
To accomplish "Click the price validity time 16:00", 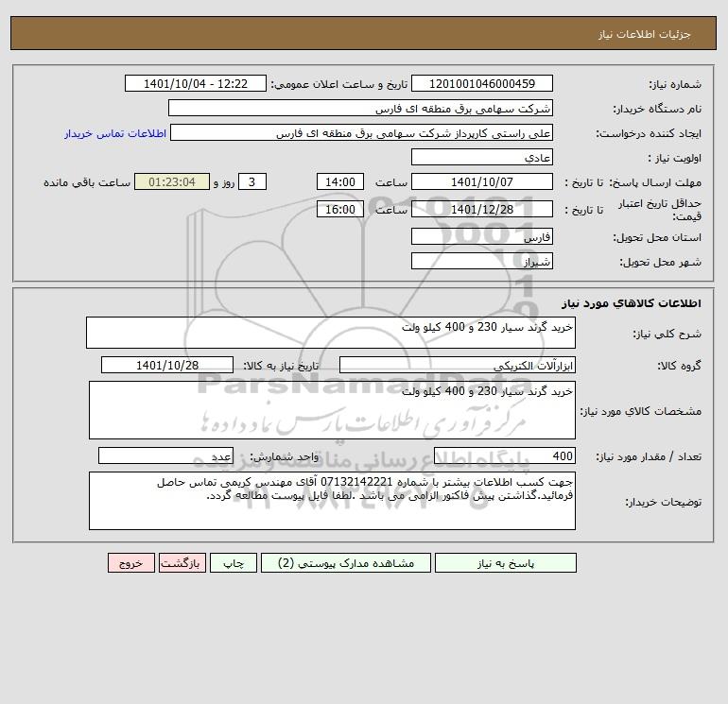I will pos(340,209).
